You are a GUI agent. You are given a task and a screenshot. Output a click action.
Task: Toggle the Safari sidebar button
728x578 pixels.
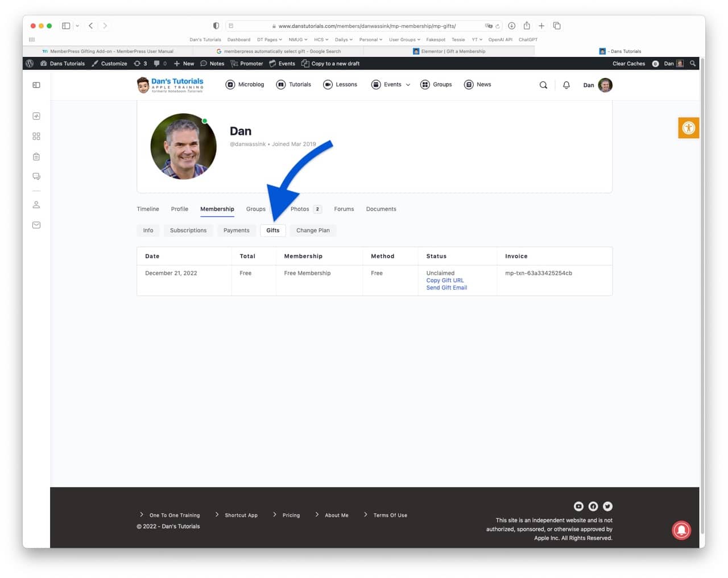click(x=66, y=26)
